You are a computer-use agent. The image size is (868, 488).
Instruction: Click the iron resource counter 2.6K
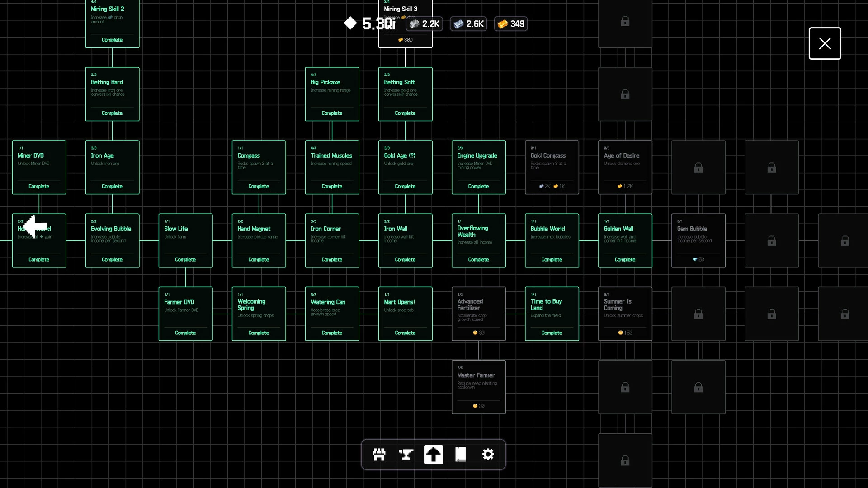[x=468, y=24]
